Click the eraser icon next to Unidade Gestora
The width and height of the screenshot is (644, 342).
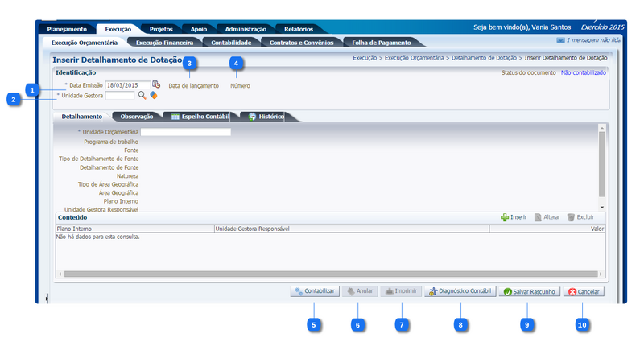point(153,95)
